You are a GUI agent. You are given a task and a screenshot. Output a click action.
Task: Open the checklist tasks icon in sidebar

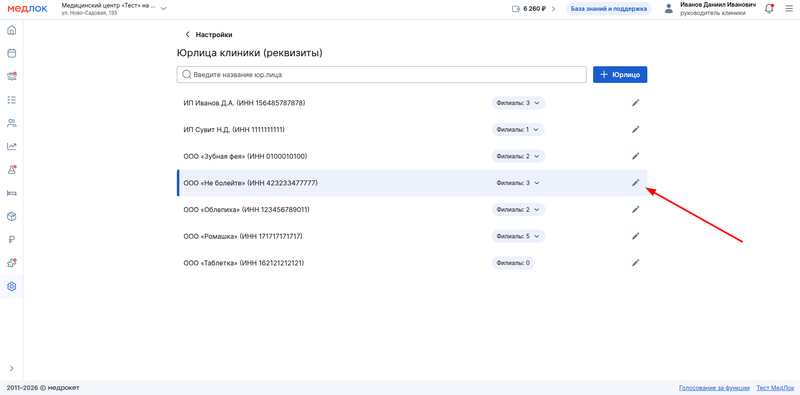click(11, 100)
